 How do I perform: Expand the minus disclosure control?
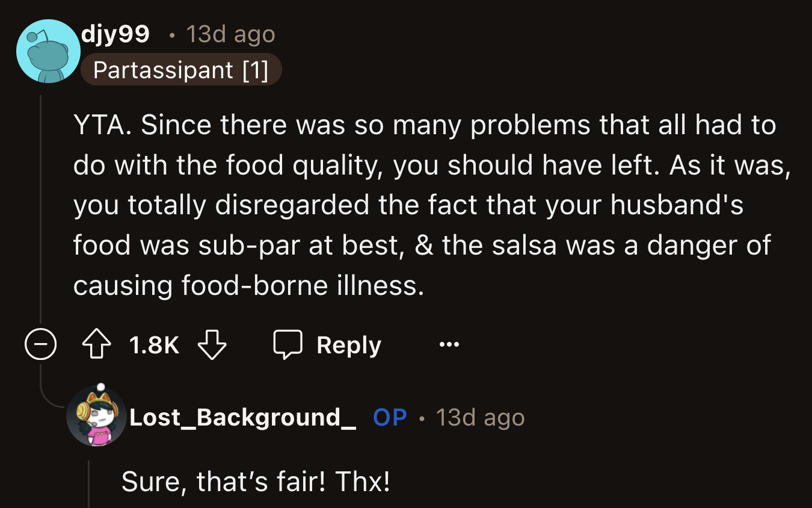[x=41, y=344]
